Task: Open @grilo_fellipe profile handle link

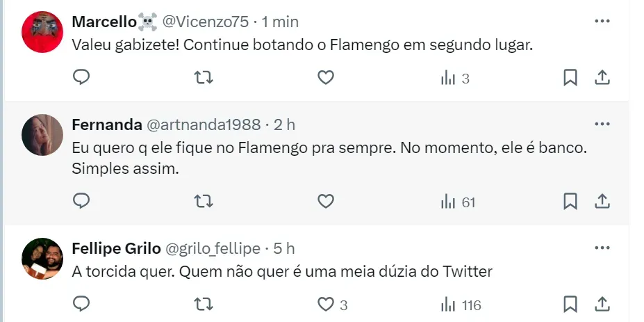Action: [x=212, y=248]
